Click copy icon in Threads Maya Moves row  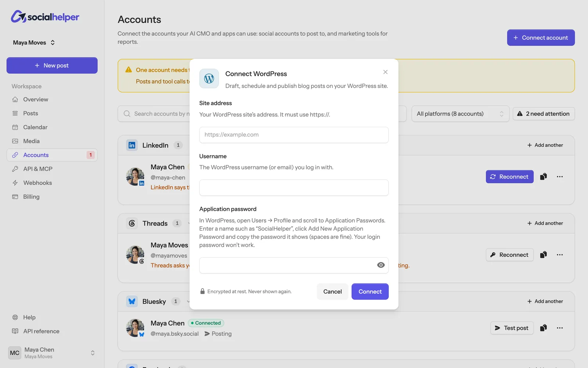[544, 255]
